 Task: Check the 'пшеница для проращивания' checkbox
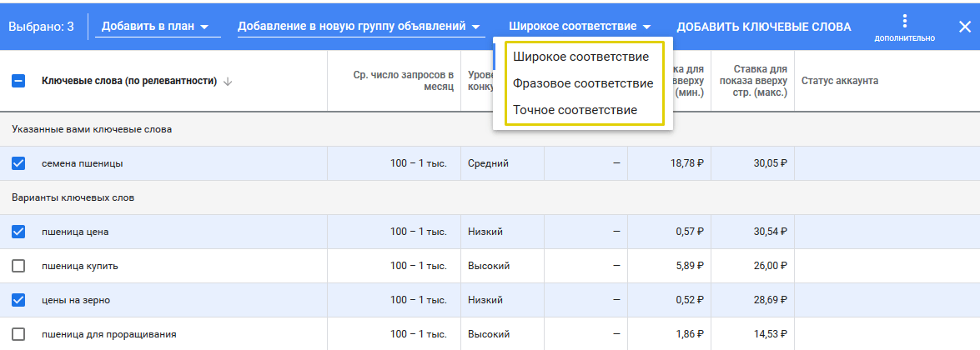click(18, 334)
